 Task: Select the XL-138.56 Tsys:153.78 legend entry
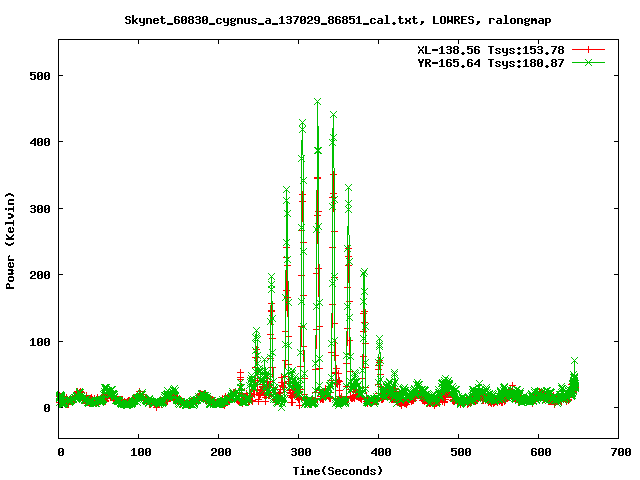click(x=491, y=50)
